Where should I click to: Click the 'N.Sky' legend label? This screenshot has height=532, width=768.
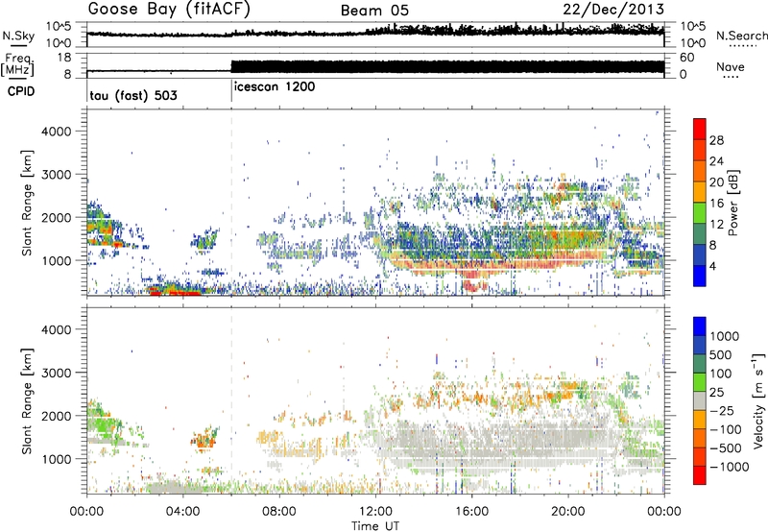[18, 36]
